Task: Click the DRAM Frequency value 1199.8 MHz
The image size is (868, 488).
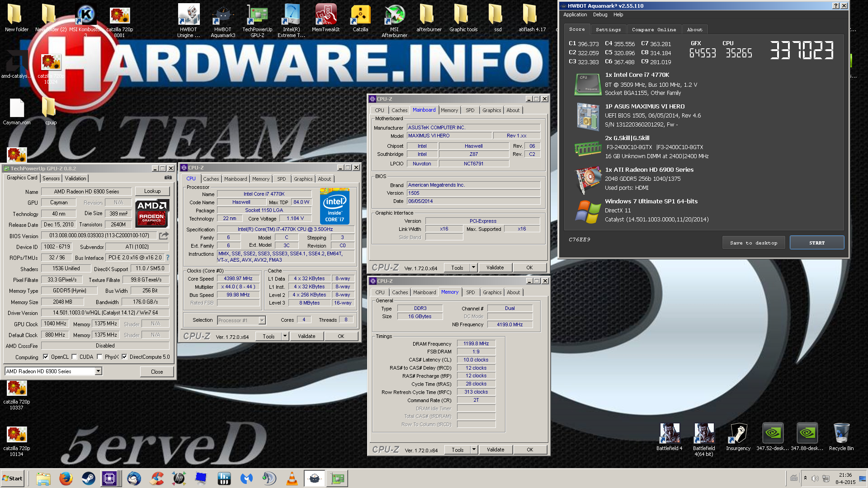Action: click(476, 343)
